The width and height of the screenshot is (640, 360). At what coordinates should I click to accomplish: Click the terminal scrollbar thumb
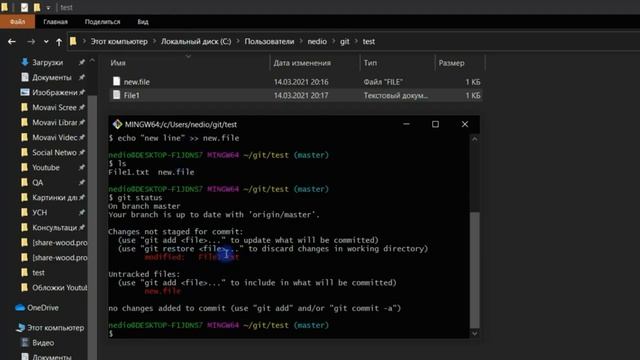tap(475, 270)
